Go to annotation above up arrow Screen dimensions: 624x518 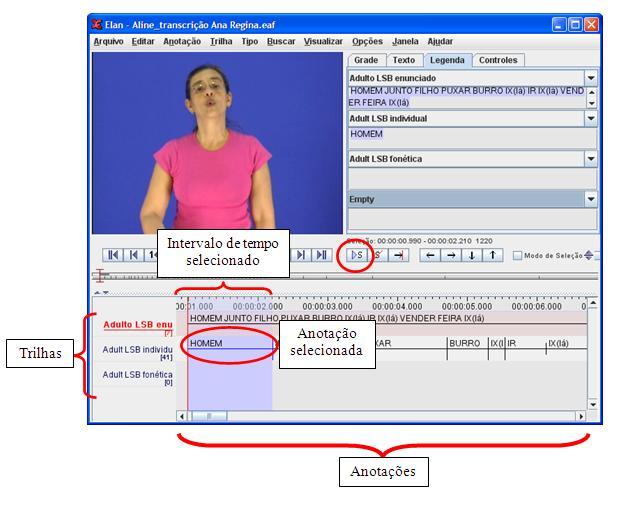point(492,255)
